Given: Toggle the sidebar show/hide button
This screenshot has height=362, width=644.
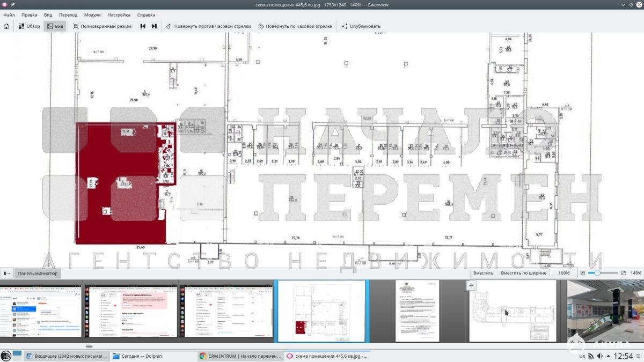Looking at the screenshot, I should click(7, 273).
